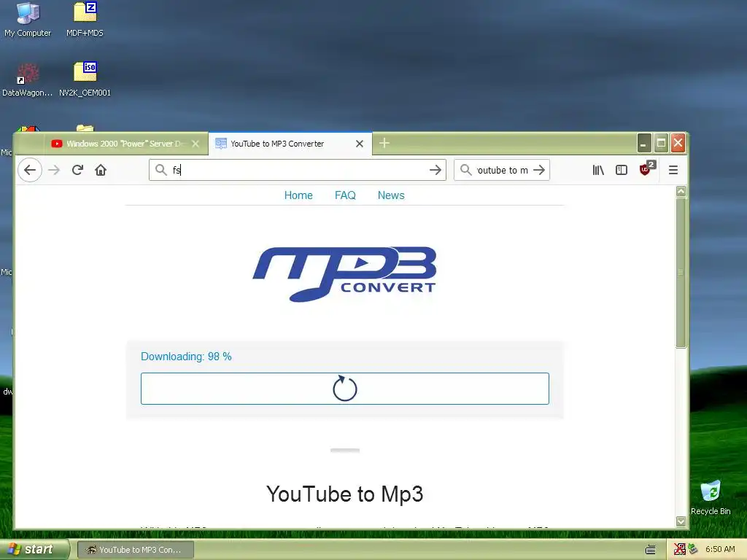The width and height of the screenshot is (747, 560).
Task: Select the MDF+MDS desktop archive
Action: [x=85, y=20]
